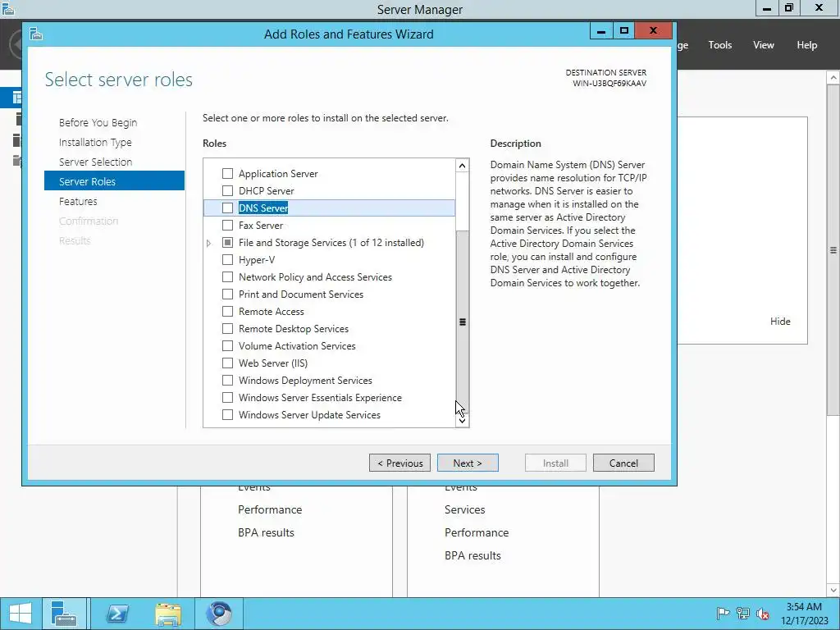
Task: Check Print and Document Services
Action: pyautogui.click(x=228, y=294)
